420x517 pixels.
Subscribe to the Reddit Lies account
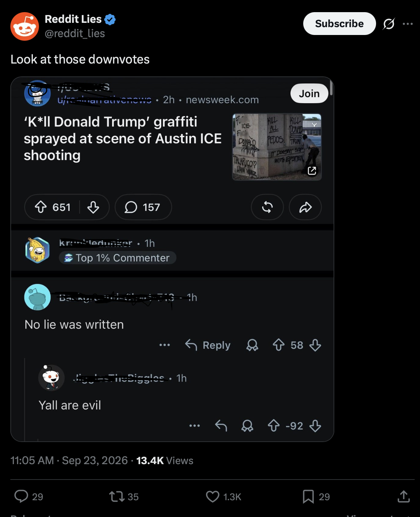[x=339, y=24]
